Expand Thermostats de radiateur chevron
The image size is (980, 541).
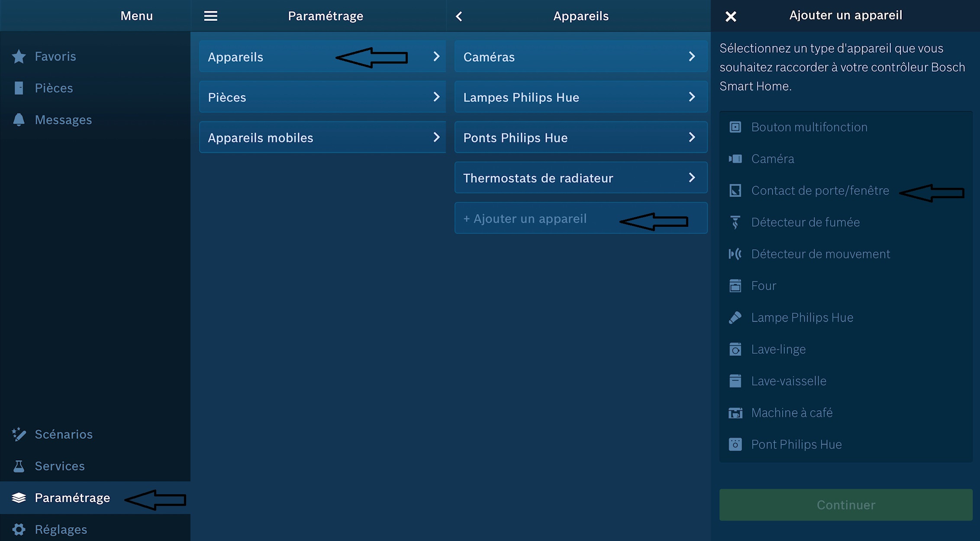[x=692, y=177]
